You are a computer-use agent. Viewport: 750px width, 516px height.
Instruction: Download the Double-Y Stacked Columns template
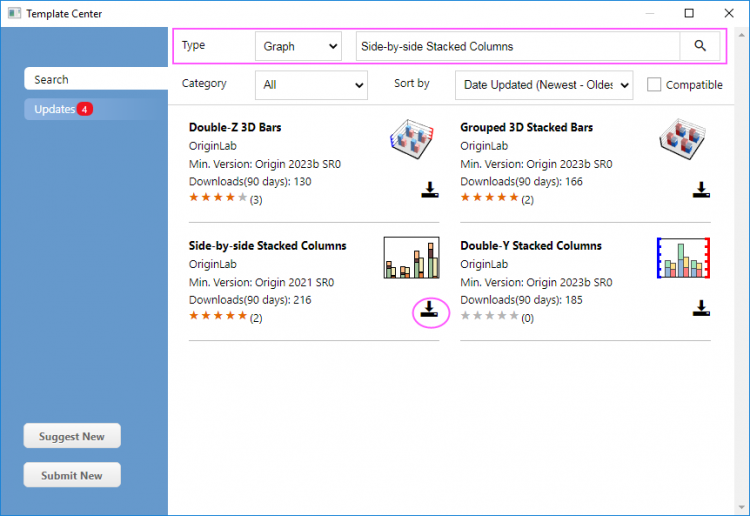coord(701,308)
